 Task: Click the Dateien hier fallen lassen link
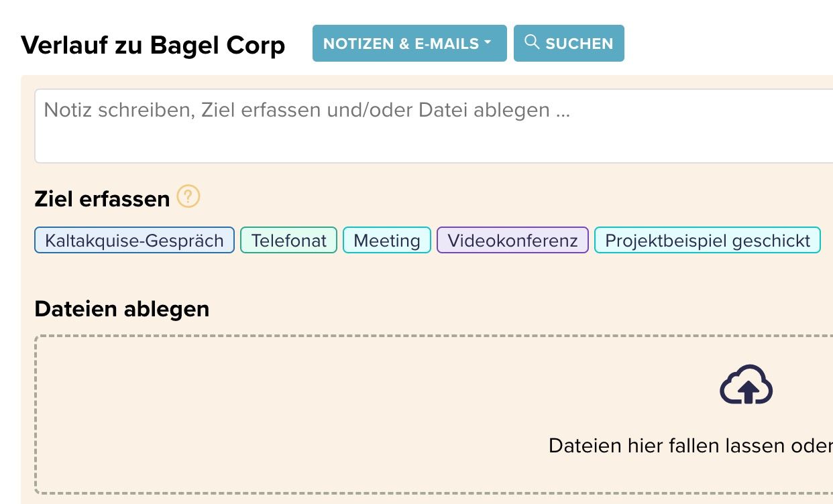coord(691,445)
